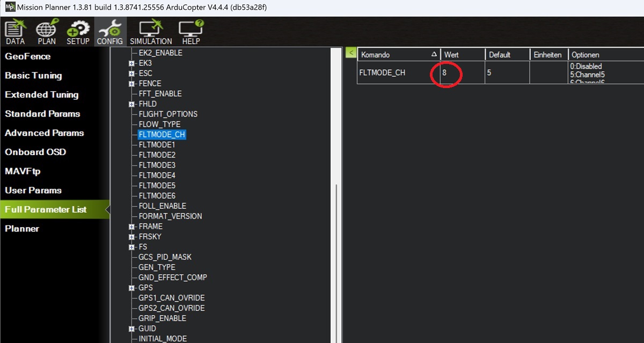Select FLTMODE1 in parameter tree
This screenshot has height=343, width=644.
[x=157, y=145]
